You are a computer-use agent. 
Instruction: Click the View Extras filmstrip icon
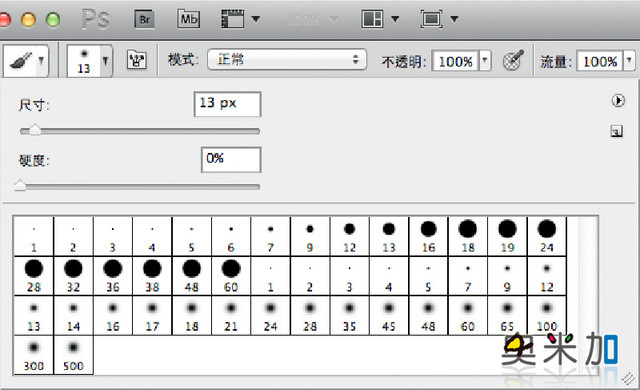[233, 19]
